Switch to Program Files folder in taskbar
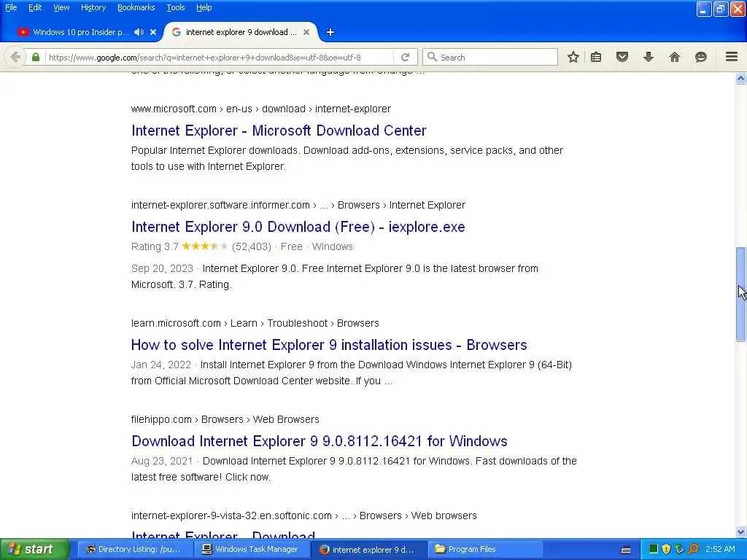This screenshot has width=747, height=560. coord(484,549)
